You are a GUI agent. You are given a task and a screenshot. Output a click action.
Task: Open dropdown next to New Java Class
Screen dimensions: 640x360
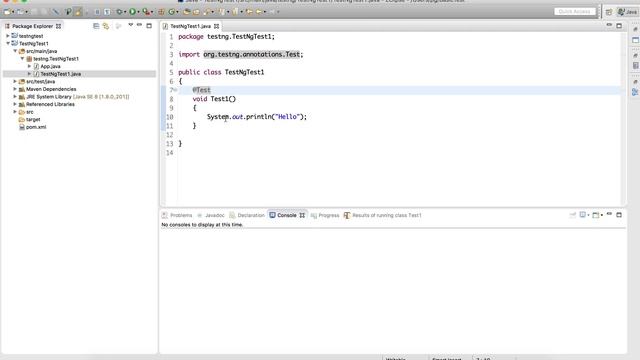click(x=177, y=12)
